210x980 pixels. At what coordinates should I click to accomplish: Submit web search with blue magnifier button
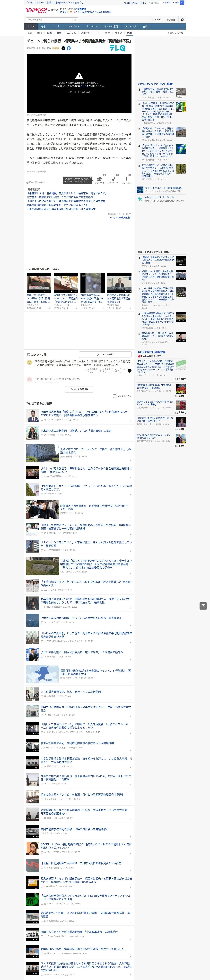pyautogui.click(x=182, y=3)
